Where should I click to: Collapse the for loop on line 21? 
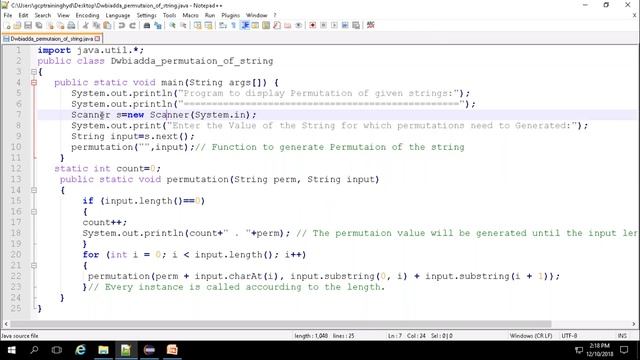pyautogui.click(x=34, y=266)
